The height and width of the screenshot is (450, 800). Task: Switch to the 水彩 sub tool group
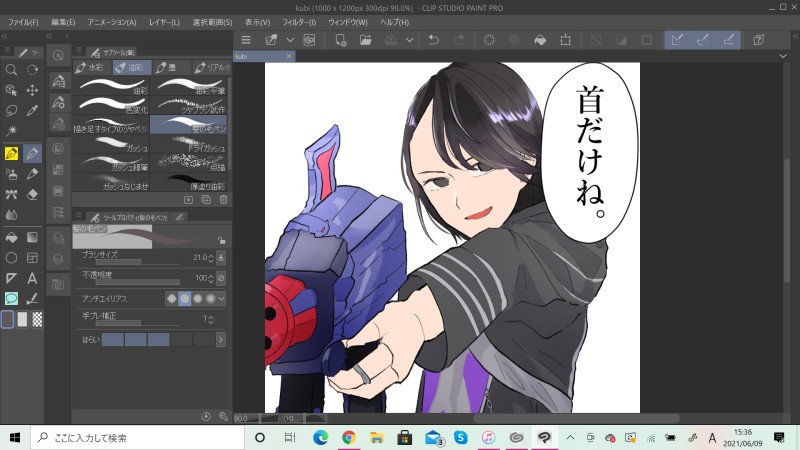pos(92,67)
